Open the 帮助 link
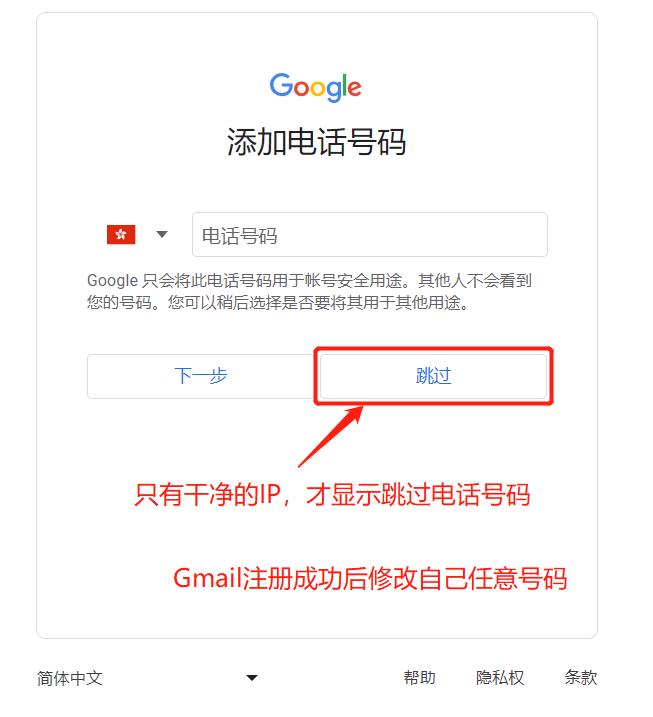Screen dimensions: 653x717 (419, 678)
